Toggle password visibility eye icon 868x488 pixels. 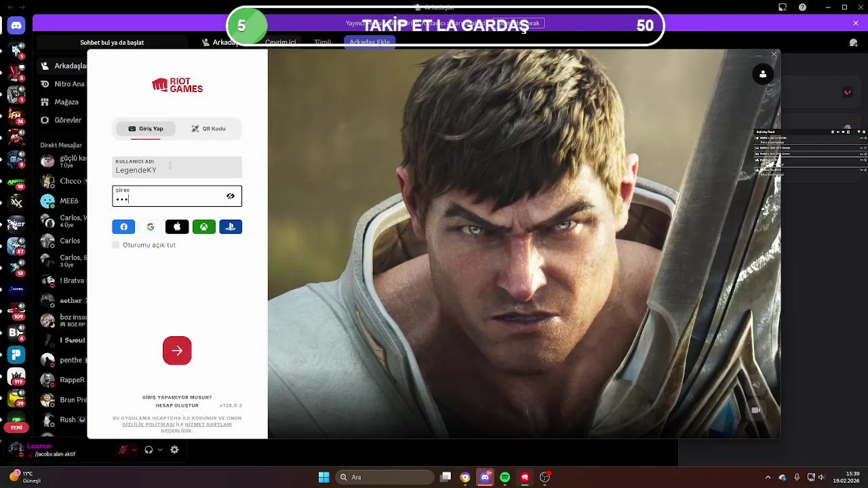tap(231, 196)
